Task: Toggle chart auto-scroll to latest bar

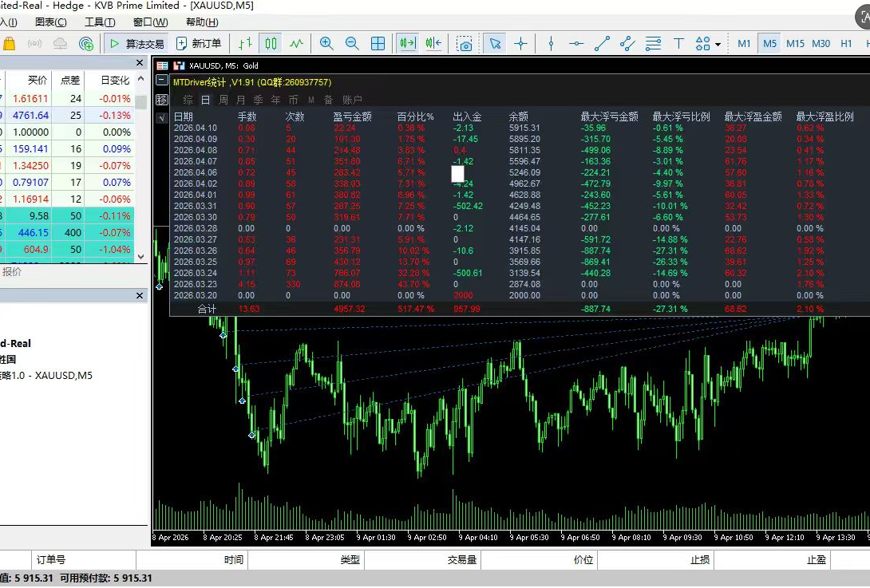Action: 408,43
